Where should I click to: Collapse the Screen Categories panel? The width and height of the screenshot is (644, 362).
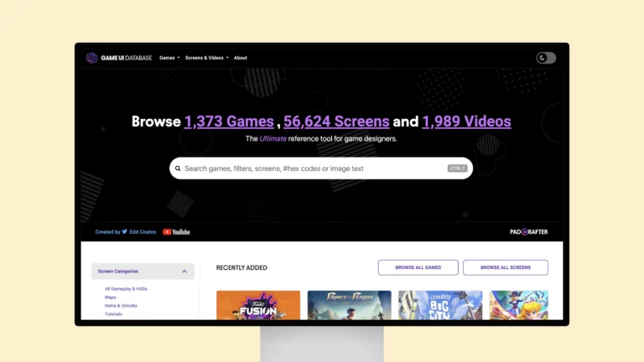[184, 271]
